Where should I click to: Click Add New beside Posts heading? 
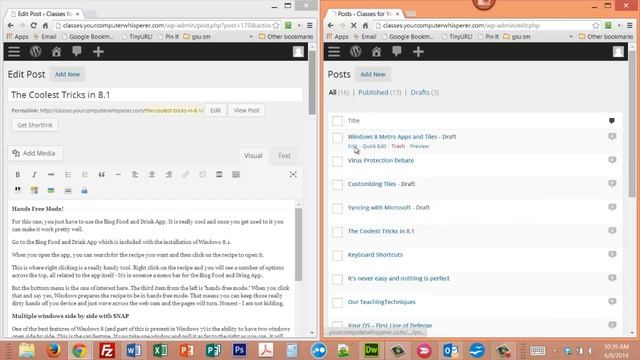373,74
